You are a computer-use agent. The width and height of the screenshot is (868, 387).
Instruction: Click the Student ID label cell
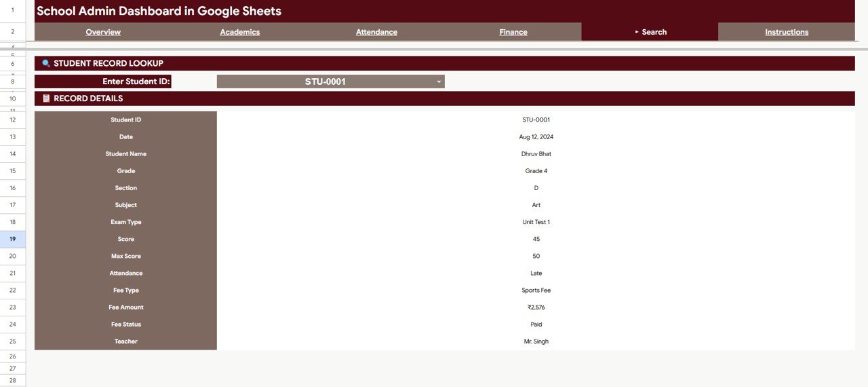click(125, 119)
